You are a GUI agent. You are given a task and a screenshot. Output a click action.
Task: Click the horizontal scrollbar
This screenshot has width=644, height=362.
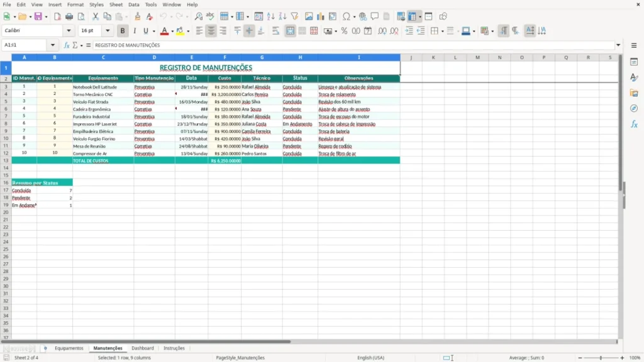pyautogui.click(x=146, y=341)
